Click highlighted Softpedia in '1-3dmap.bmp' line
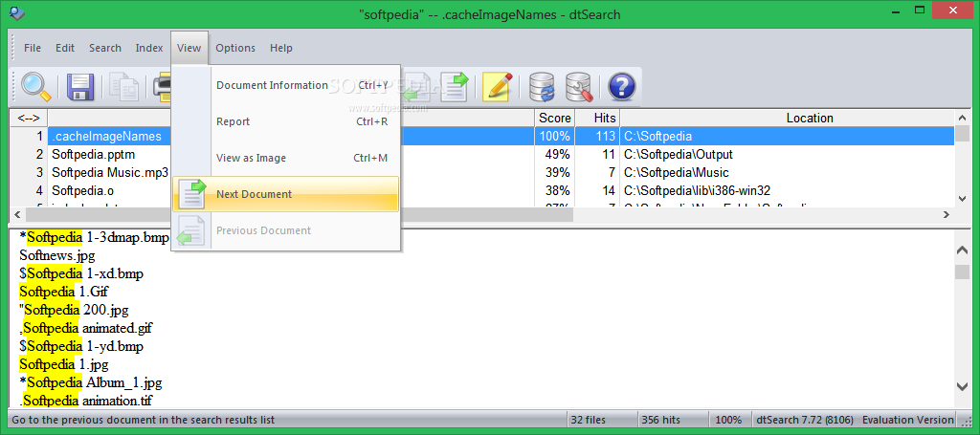980x435 pixels. 55,237
